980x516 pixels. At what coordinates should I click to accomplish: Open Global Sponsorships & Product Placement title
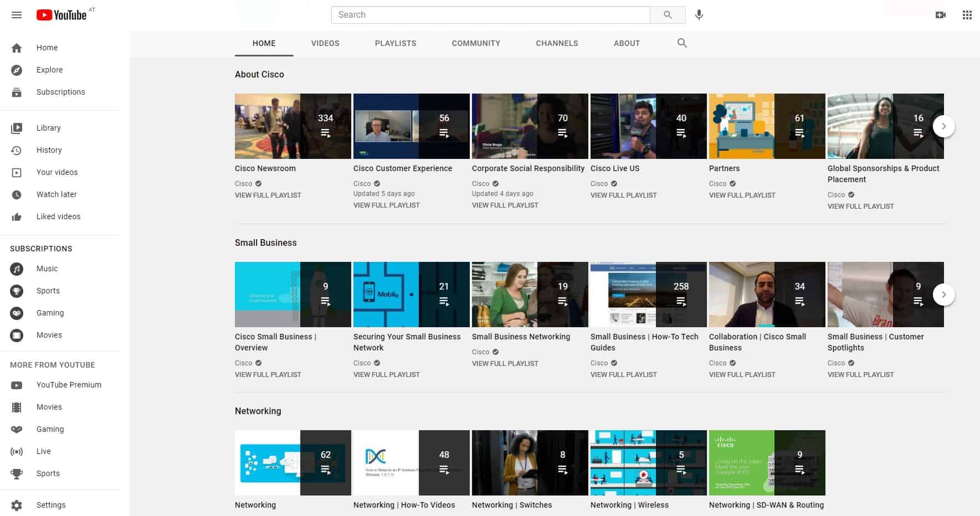coord(884,174)
